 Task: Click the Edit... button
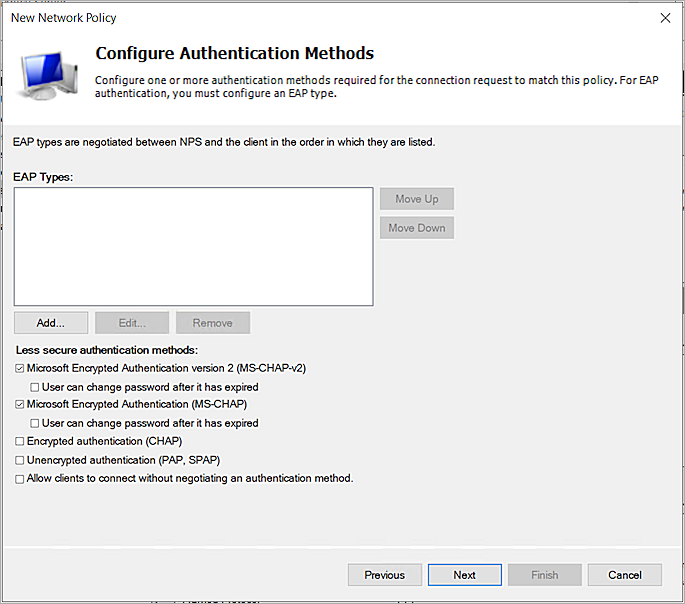point(132,323)
